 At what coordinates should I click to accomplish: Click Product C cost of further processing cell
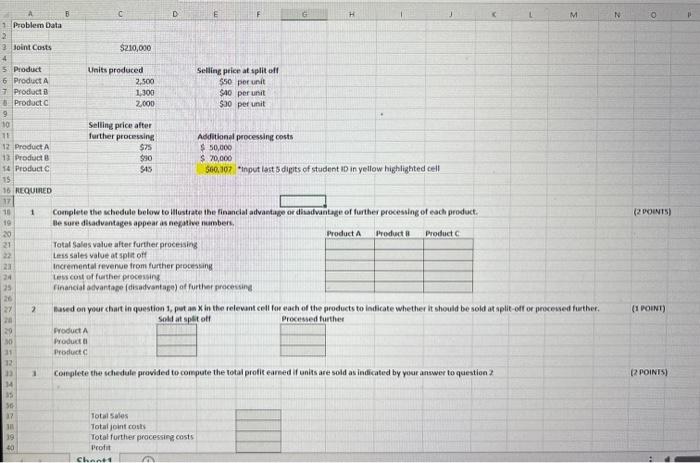(x=448, y=276)
